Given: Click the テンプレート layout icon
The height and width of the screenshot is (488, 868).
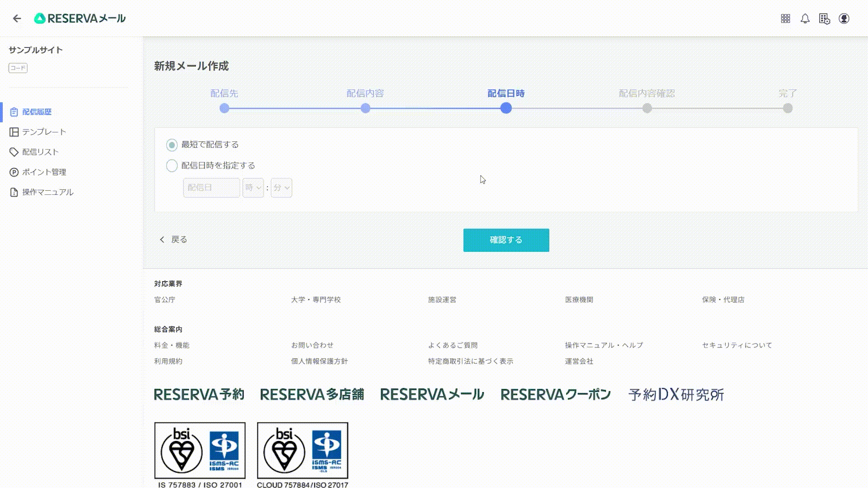Looking at the screenshot, I should coord(14,132).
